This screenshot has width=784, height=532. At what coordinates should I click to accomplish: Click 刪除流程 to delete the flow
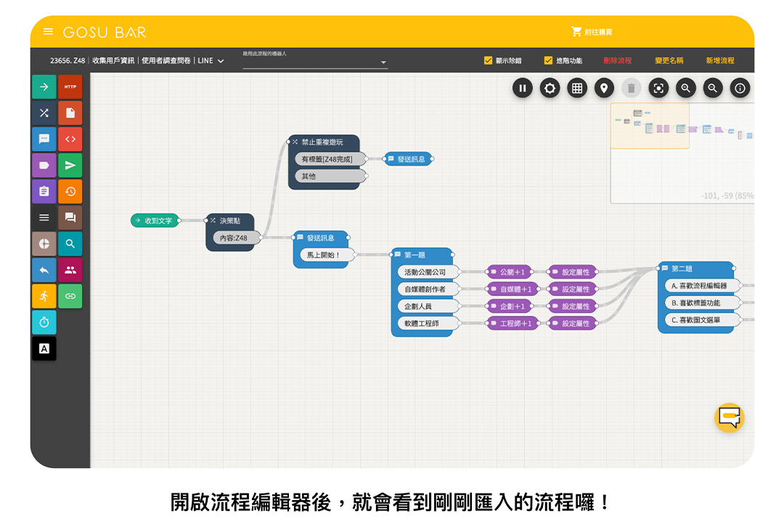(618, 60)
